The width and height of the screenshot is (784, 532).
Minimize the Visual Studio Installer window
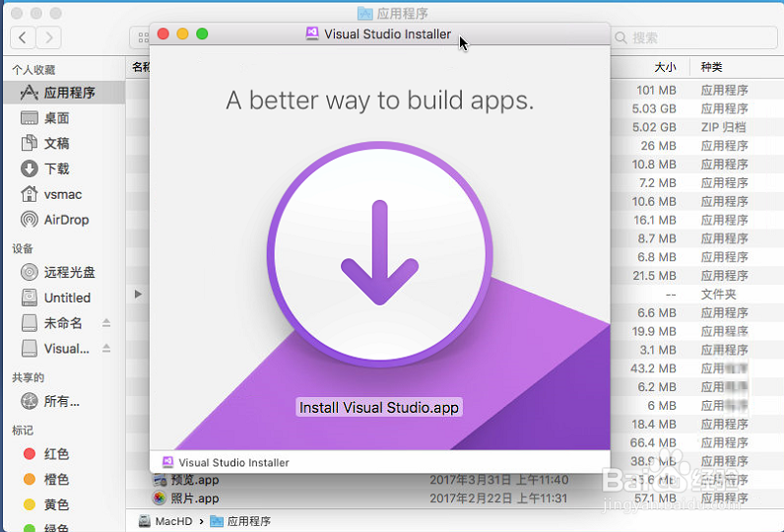pyautogui.click(x=182, y=34)
